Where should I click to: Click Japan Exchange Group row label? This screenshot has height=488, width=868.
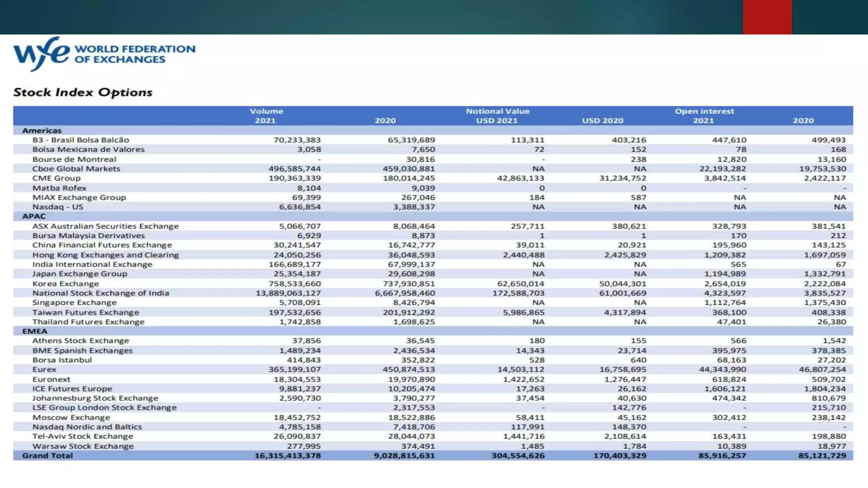(80, 274)
